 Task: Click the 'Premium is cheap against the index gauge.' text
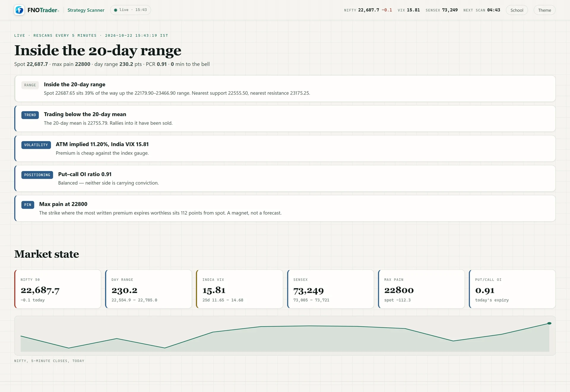pyautogui.click(x=102, y=153)
